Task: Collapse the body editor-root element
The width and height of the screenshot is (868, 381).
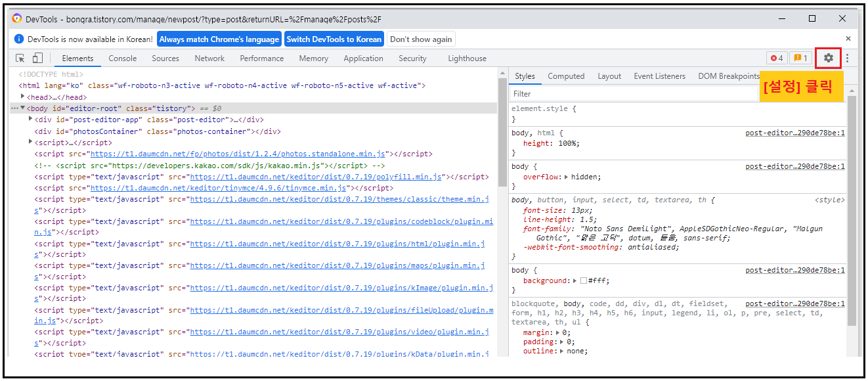Action: (x=23, y=108)
